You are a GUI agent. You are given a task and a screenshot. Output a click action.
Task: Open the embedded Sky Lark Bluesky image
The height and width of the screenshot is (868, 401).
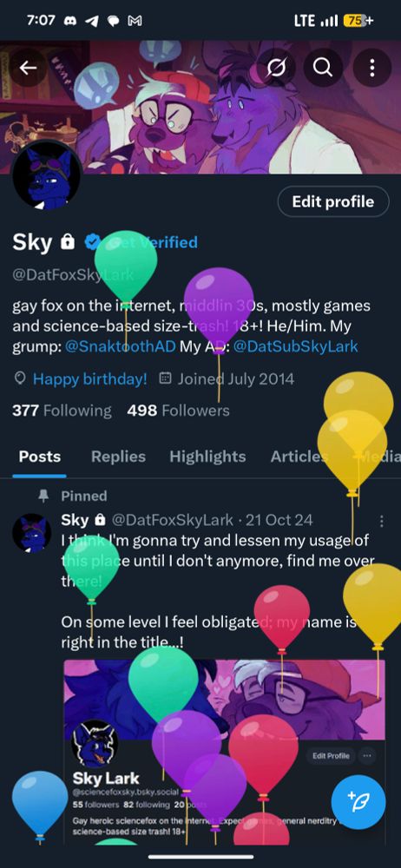[224, 752]
